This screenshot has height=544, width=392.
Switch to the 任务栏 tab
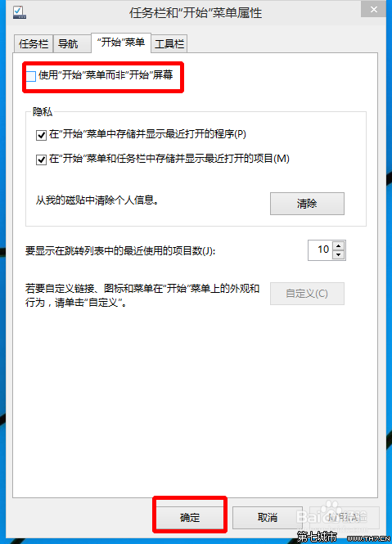point(34,43)
